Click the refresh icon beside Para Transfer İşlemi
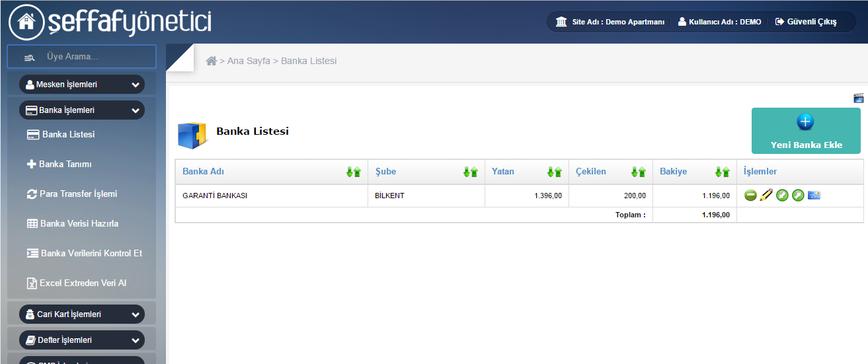Image resolution: width=868 pixels, height=364 pixels. [x=32, y=194]
